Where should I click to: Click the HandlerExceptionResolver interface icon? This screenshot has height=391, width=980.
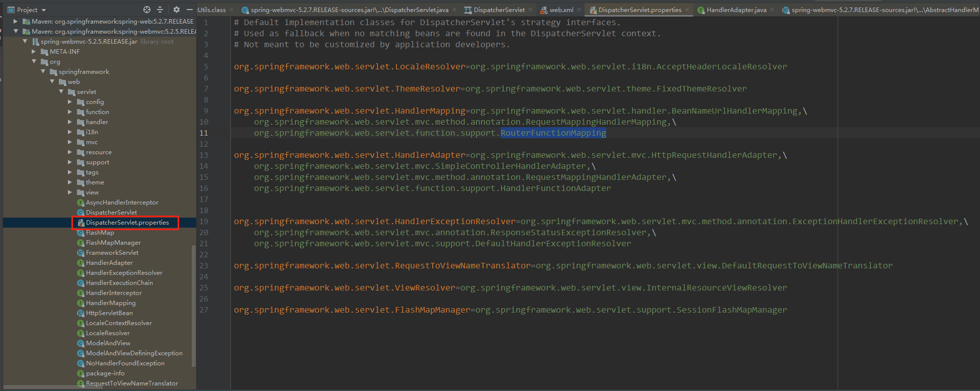click(x=80, y=272)
